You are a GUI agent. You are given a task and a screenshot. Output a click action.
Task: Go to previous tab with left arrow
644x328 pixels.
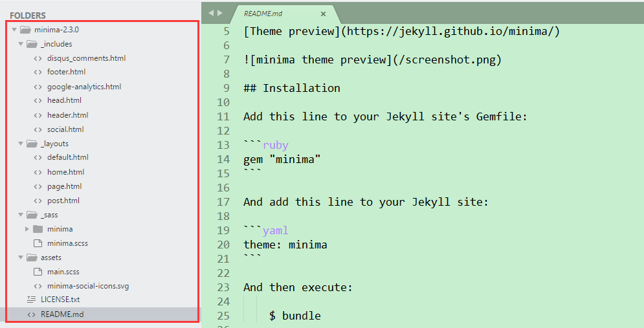pyautogui.click(x=211, y=13)
